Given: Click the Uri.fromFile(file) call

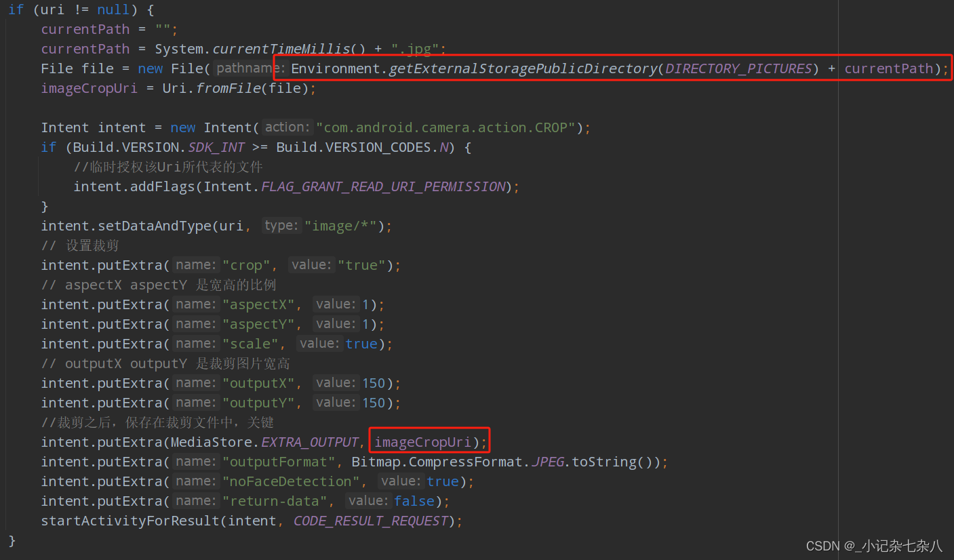Looking at the screenshot, I should (235, 88).
